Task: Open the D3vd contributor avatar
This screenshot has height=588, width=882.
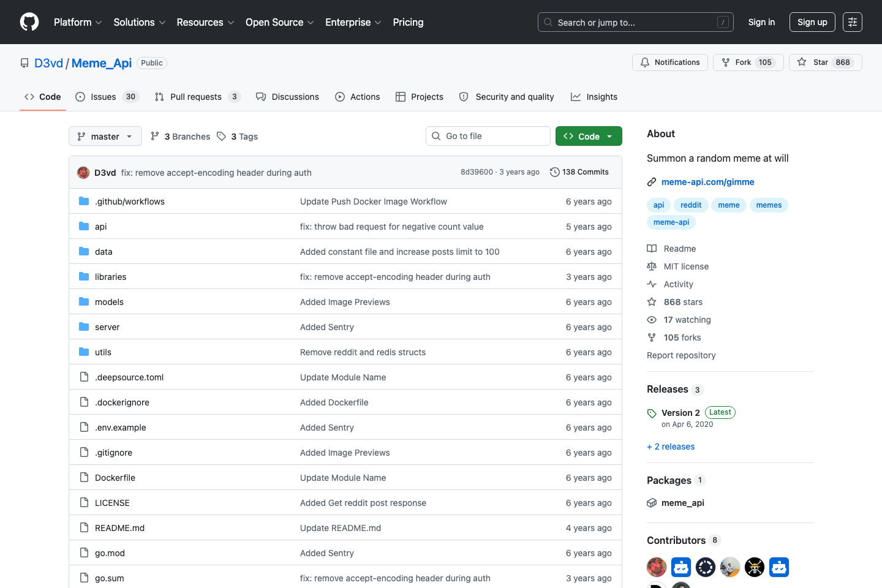Action: pyautogui.click(x=657, y=567)
